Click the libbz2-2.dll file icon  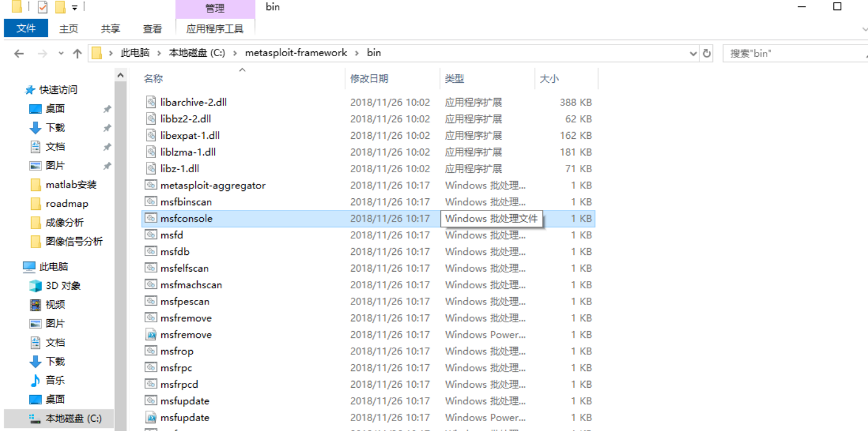151,119
